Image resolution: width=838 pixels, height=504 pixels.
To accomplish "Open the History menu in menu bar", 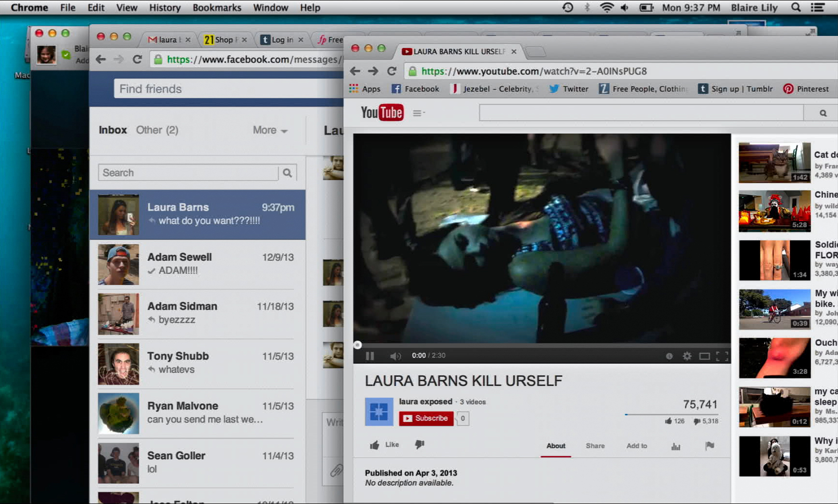I will coord(165,8).
